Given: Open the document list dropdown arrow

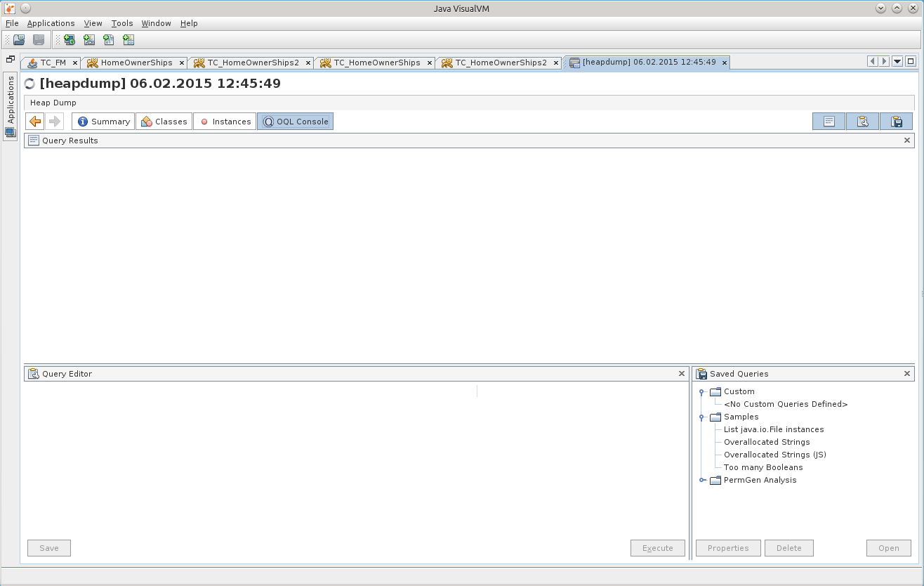Looking at the screenshot, I should tap(897, 62).
